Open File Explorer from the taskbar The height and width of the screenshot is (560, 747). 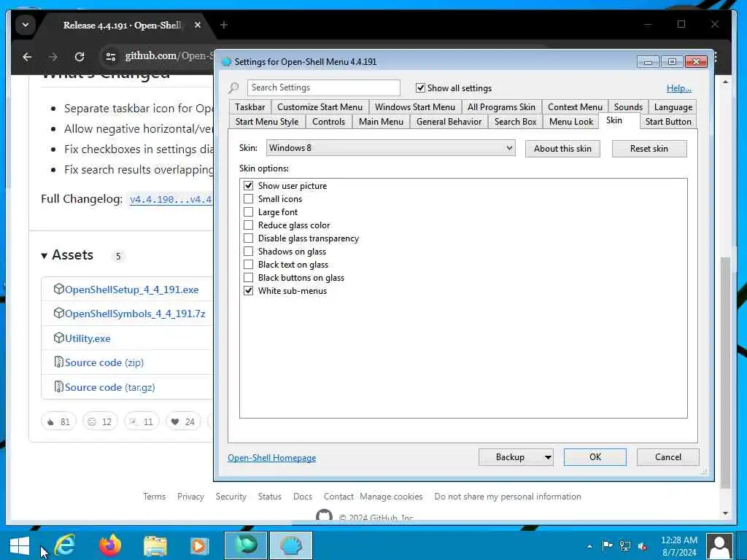155,545
